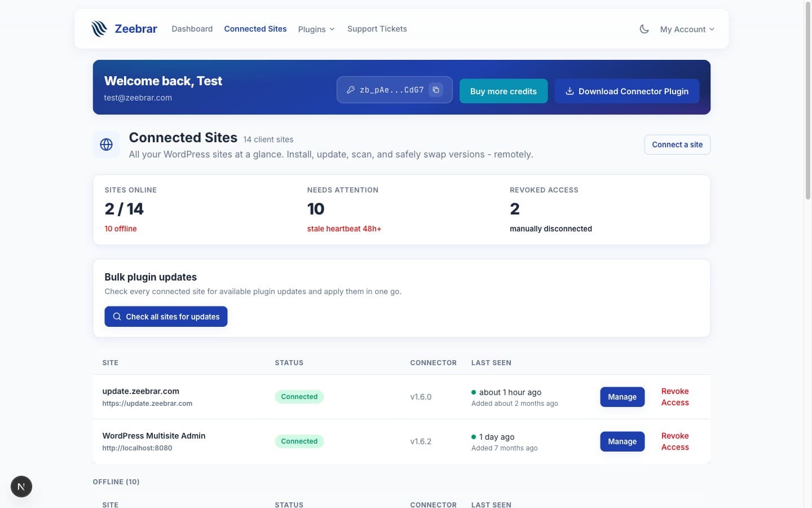Click connector version v1.6.2
812x508 pixels.
point(421,441)
